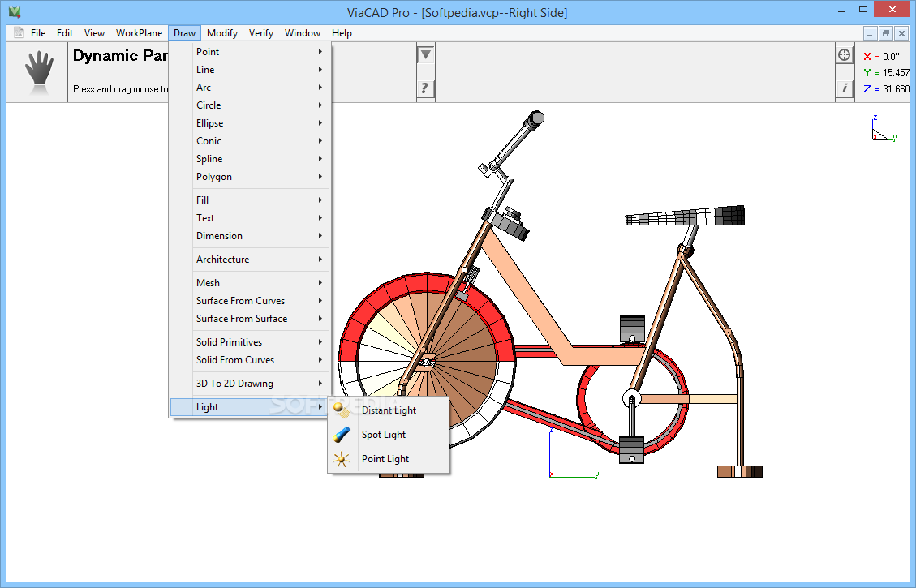Expand the Spline submenu

tap(251, 159)
